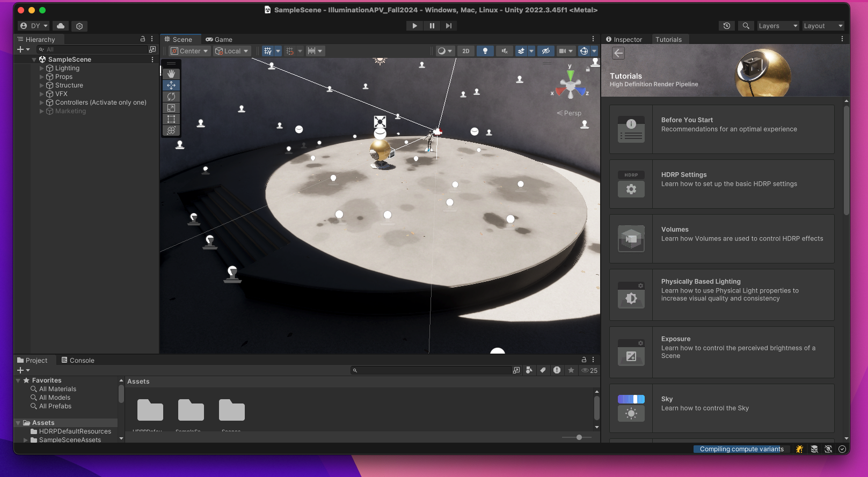This screenshot has width=868, height=477.
Task: Search by type in Project panel
Action: [x=529, y=370]
